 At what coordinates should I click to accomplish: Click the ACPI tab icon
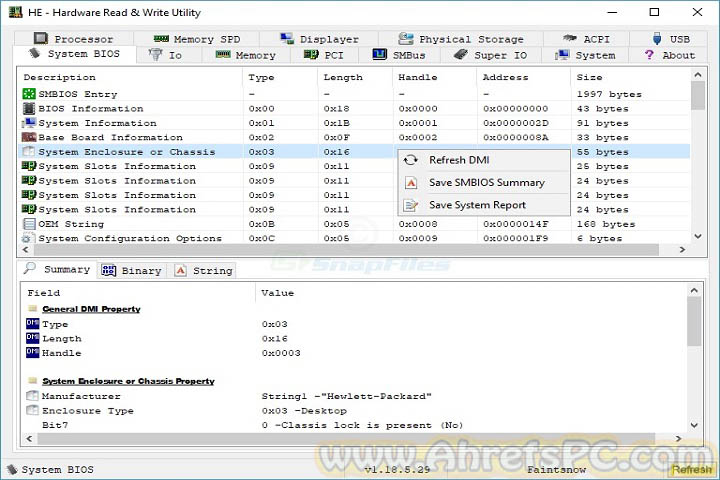tap(569, 38)
